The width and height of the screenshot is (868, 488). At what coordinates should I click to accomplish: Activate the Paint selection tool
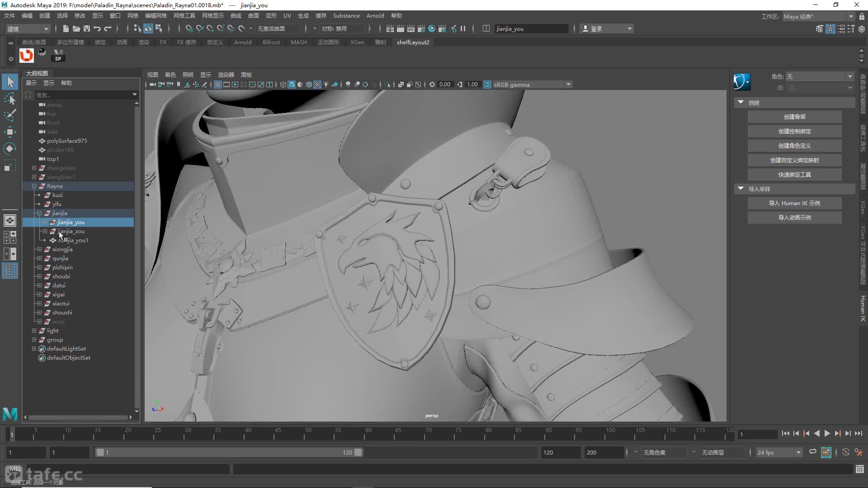pos(10,115)
